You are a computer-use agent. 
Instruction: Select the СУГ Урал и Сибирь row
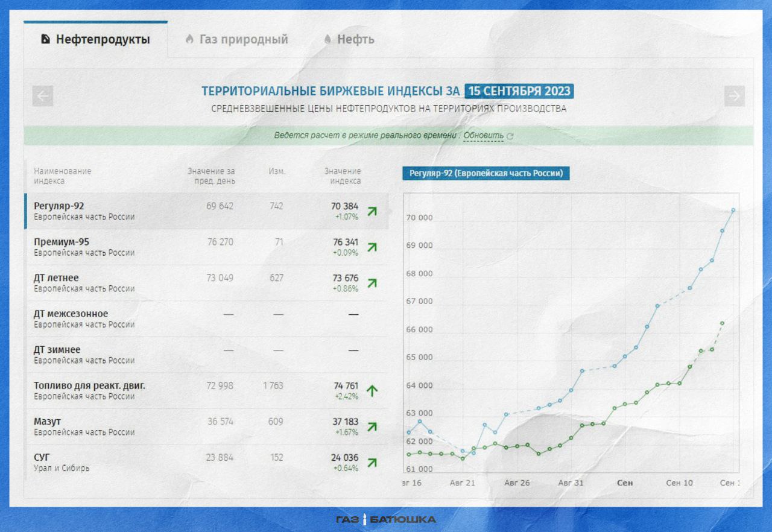coord(206,463)
